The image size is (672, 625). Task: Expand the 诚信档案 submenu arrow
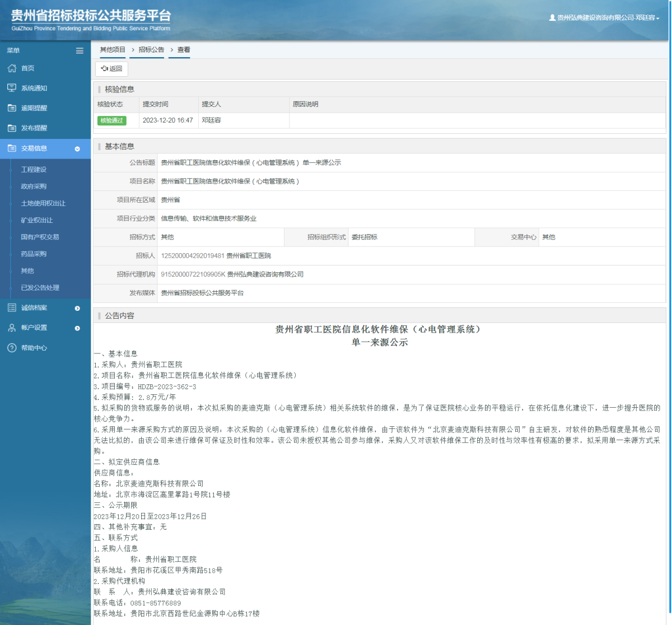pos(77,309)
